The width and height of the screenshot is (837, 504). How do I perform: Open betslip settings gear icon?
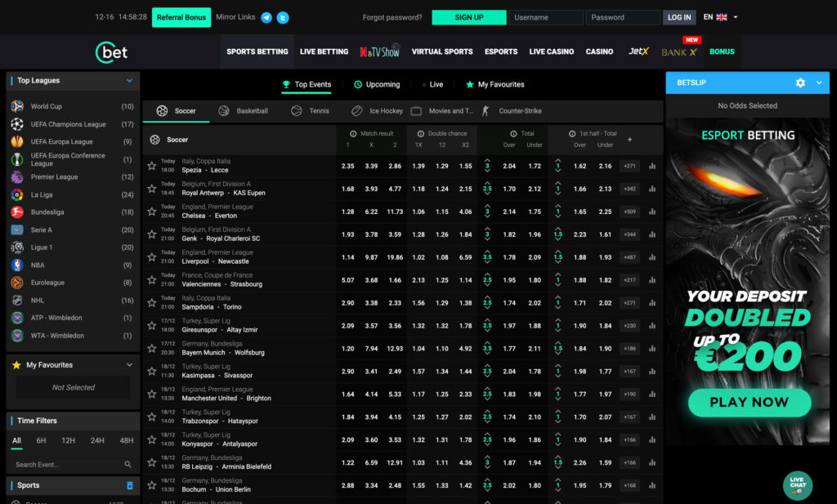point(800,83)
